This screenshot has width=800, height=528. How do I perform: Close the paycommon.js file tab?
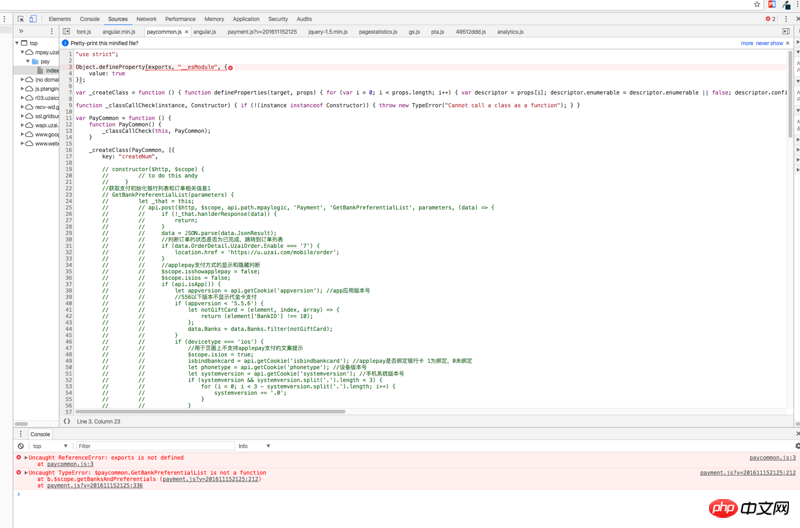pyautogui.click(x=187, y=32)
